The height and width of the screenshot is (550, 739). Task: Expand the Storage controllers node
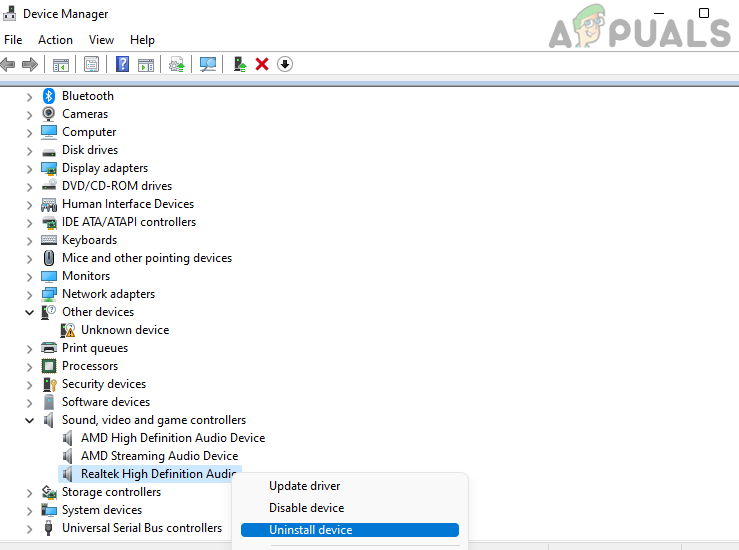30,493
